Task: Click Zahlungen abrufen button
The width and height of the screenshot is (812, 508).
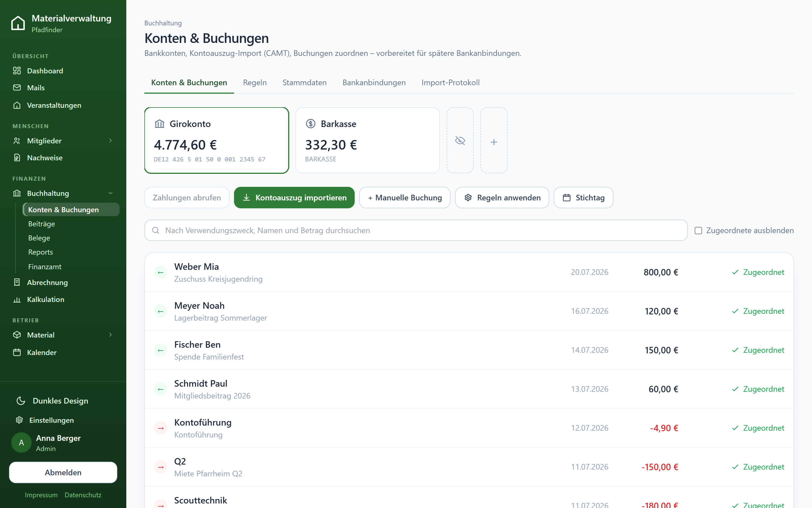Action: point(187,198)
